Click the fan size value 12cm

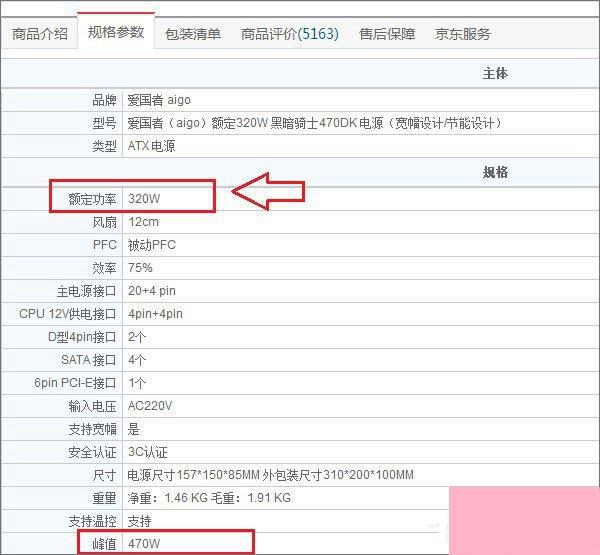143,222
